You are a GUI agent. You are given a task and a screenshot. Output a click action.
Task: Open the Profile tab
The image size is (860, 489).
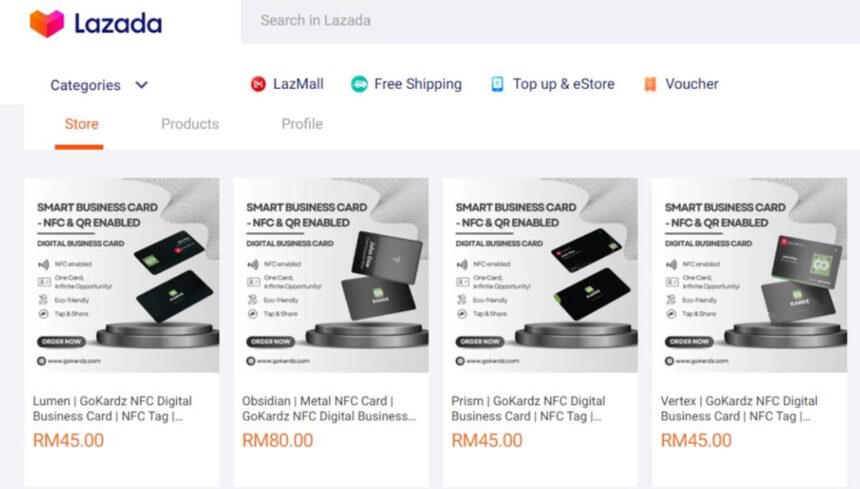click(302, 124)
